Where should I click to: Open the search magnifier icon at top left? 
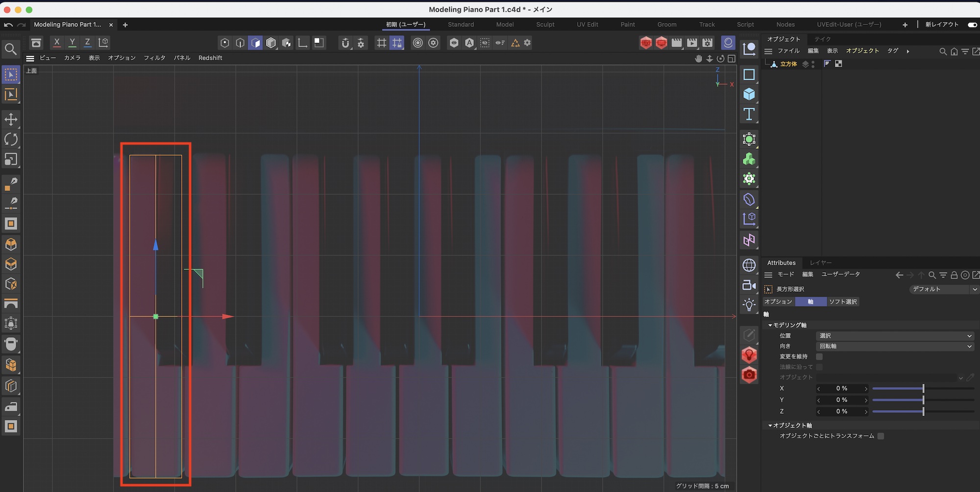click(x=11, y=49)
